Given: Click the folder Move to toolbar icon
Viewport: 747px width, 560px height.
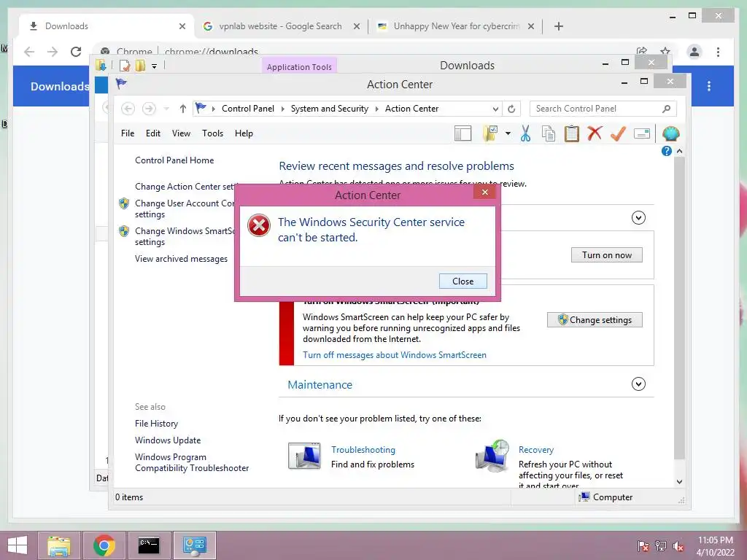Looking at the screenshot, I should 489,134.
